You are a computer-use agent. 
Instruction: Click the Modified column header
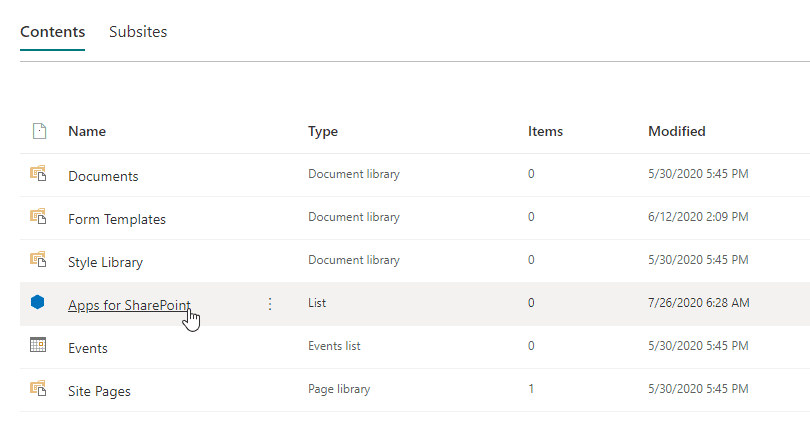676,131
